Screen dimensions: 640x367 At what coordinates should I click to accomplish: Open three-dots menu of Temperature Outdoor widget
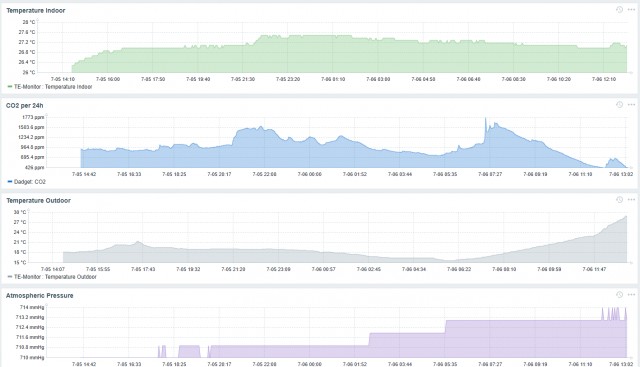[631, 200]
